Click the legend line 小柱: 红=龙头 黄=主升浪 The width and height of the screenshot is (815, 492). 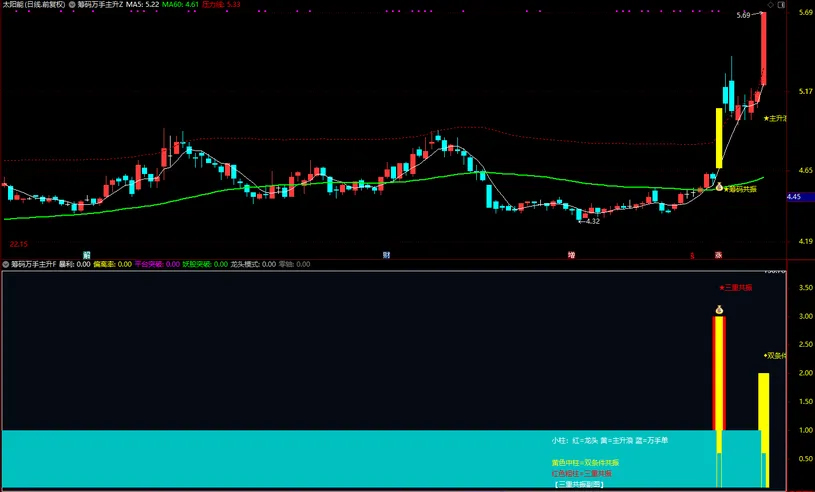[x=610, y=441]
